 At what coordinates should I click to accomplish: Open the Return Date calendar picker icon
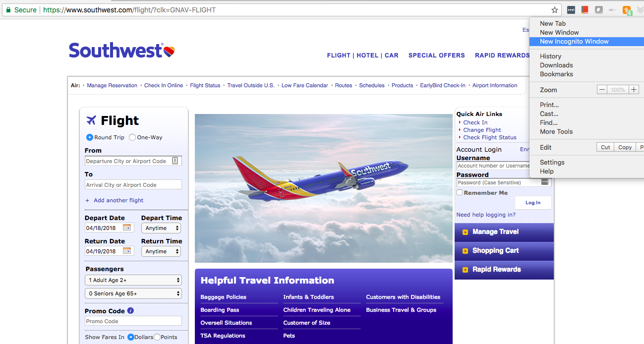(127, 251)
